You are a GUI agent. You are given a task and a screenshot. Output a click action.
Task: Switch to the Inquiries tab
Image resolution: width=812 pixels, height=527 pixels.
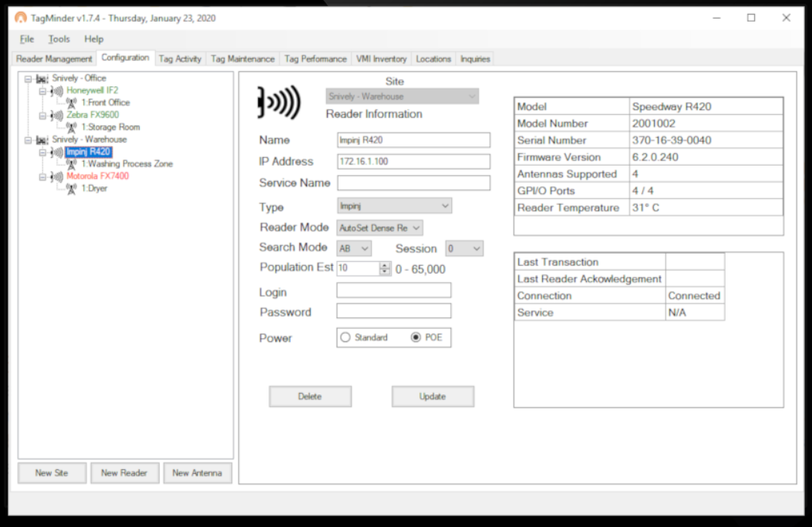point(475,59)
